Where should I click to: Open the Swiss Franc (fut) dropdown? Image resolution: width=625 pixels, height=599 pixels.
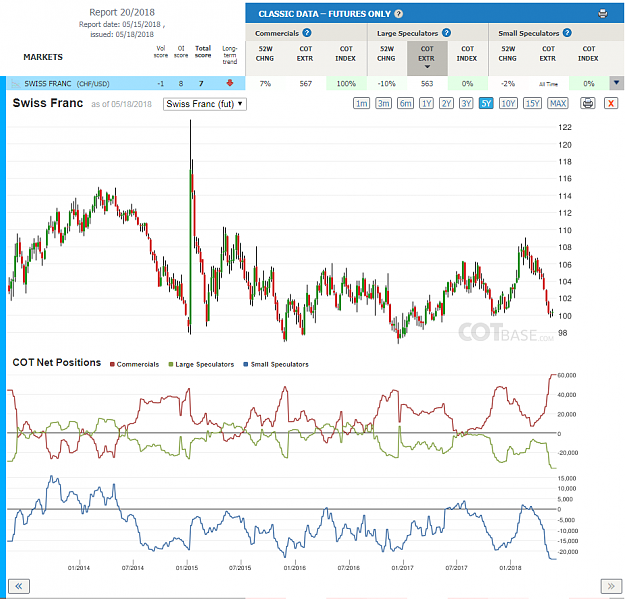click(205, 104)
